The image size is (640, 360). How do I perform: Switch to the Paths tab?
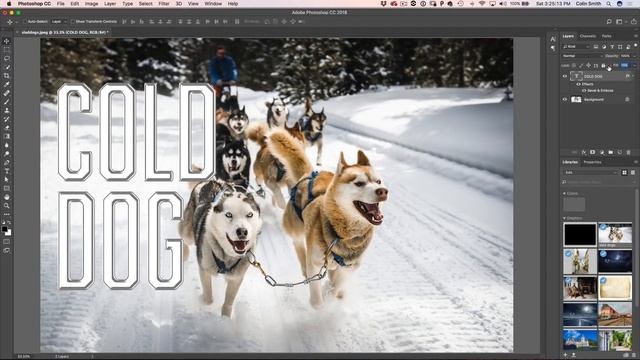click(607, 36)
